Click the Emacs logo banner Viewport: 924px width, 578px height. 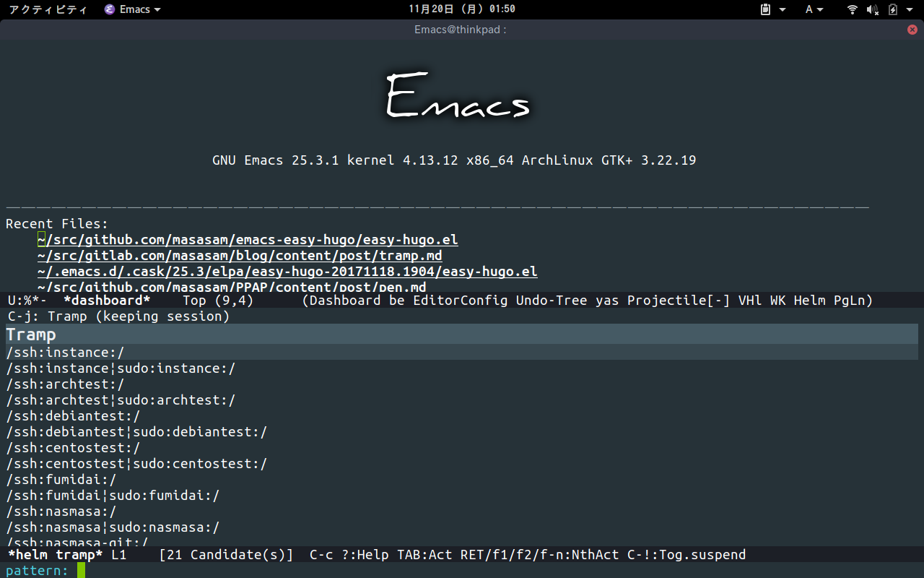click(458, 95)
